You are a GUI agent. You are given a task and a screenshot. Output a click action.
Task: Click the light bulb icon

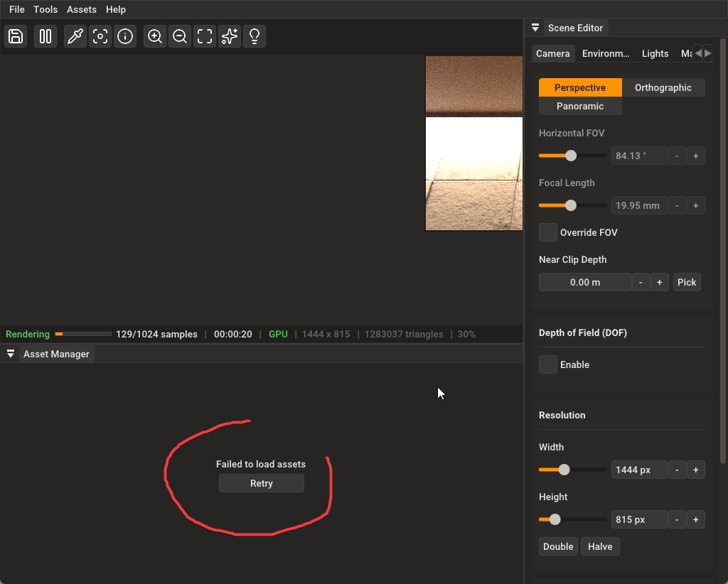(254, 36)
